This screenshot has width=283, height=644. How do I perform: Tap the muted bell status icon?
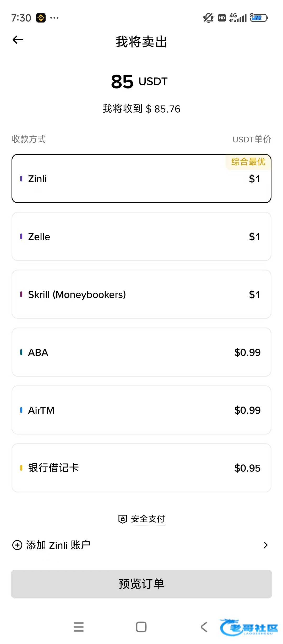coord(208,18)
